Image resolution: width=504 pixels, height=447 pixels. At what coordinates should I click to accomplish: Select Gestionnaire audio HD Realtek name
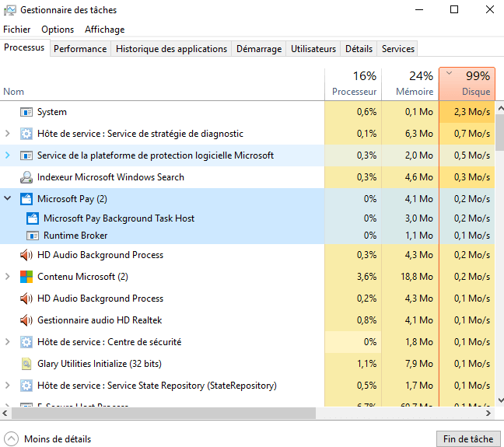click(x=100, y=320)
